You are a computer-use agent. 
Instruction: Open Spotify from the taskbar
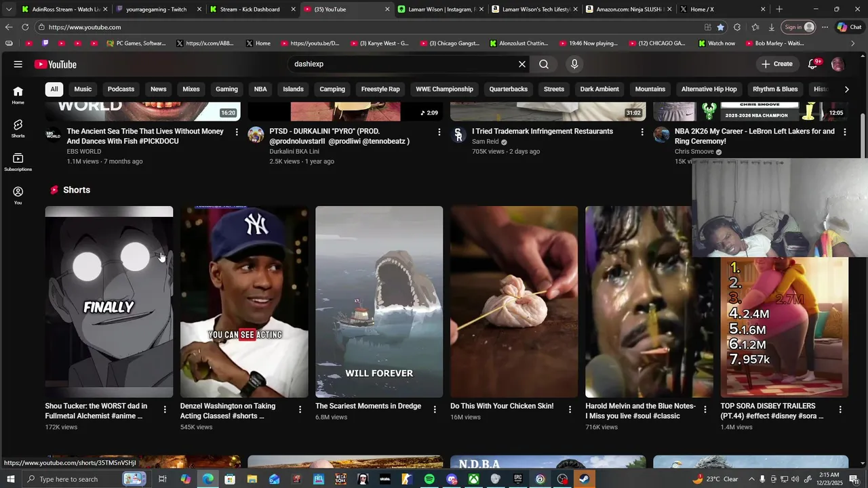pos(429,479)
